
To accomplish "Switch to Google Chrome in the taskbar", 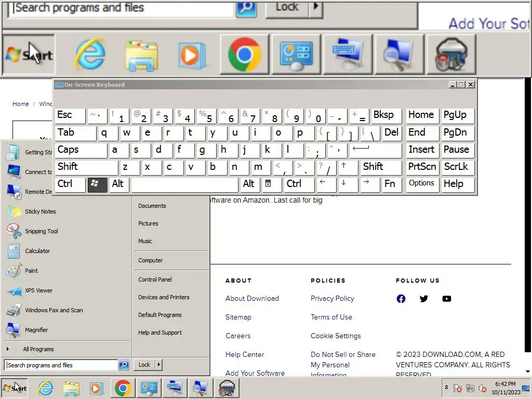I will (x=123, y=388).
